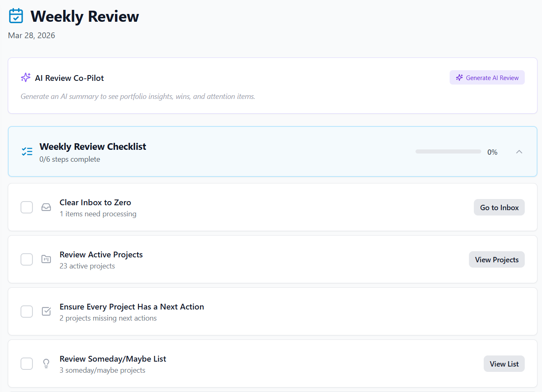This screenshot has height=392, width=542.
Task: Open the someday/maybe list with View List
Action: (504, 363)
